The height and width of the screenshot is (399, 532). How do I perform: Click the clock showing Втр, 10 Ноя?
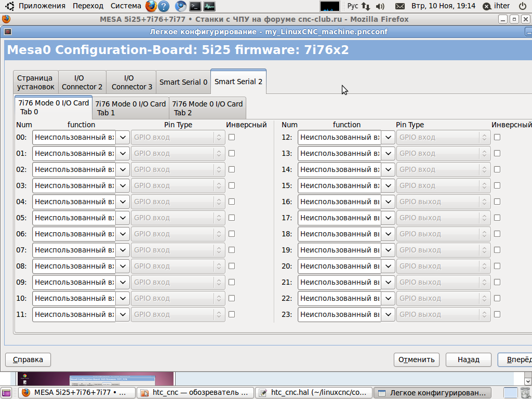pos(443,6)
